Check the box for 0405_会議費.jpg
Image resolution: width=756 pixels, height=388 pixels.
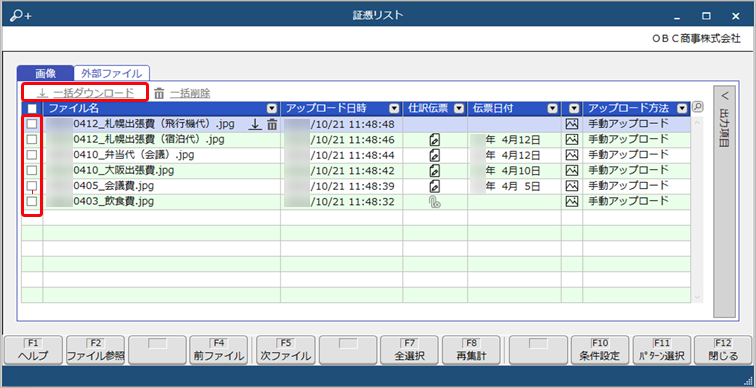point(32,186)
